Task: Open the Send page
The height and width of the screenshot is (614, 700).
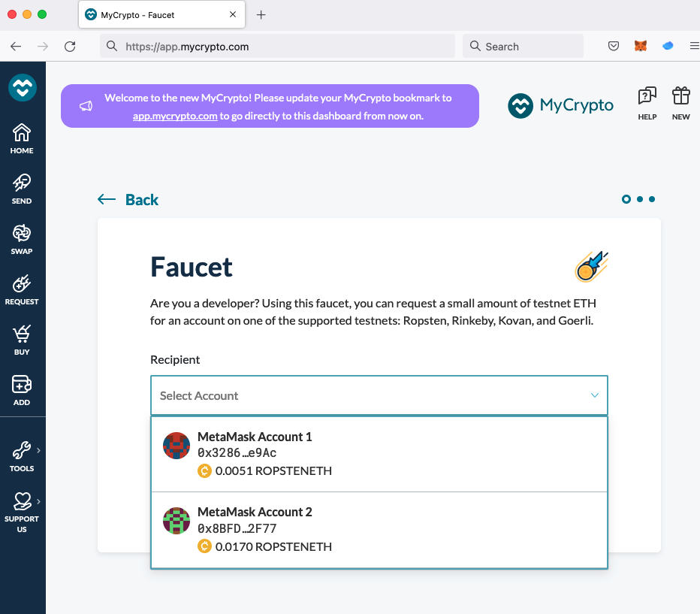Action: point(22,189)
